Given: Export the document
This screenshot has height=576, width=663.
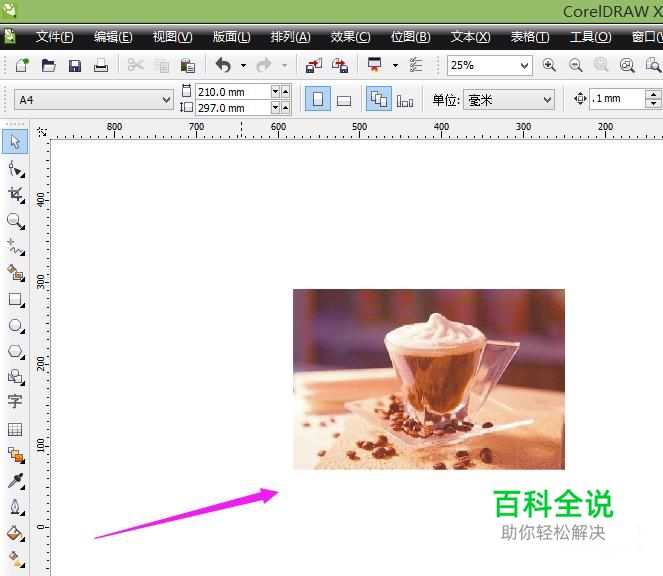Looking at the screenshot, I should 340,66.
